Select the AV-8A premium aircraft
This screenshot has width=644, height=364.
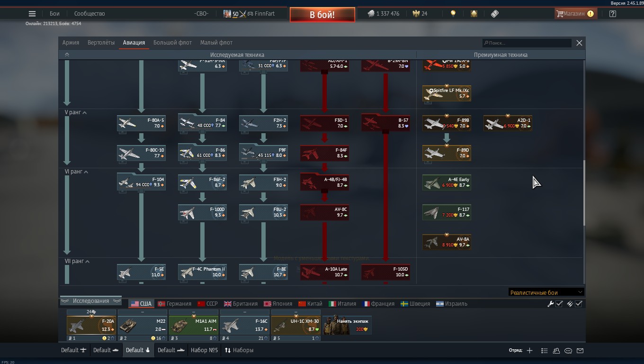(x=447, y=242)
